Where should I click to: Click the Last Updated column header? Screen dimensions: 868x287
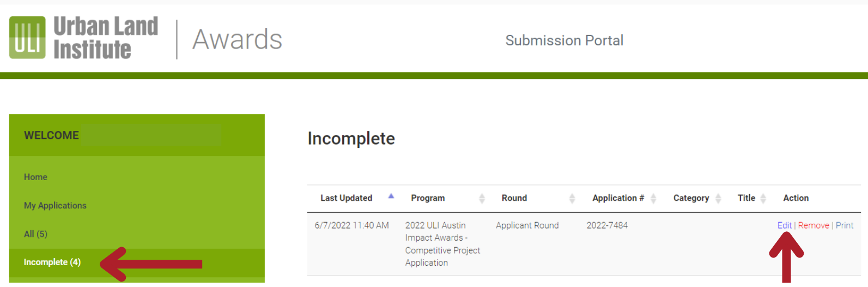[346, 198]
